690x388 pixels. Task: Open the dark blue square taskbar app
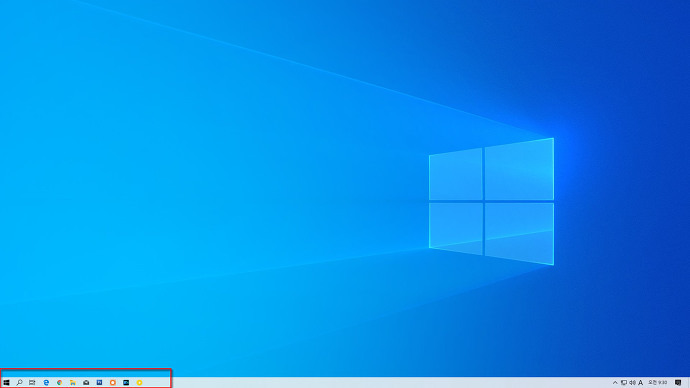99,383
